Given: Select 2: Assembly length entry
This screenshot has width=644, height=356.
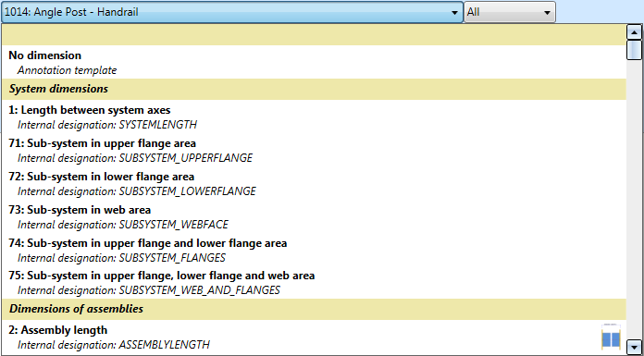Looking at the screenshot, I should 314,338.
